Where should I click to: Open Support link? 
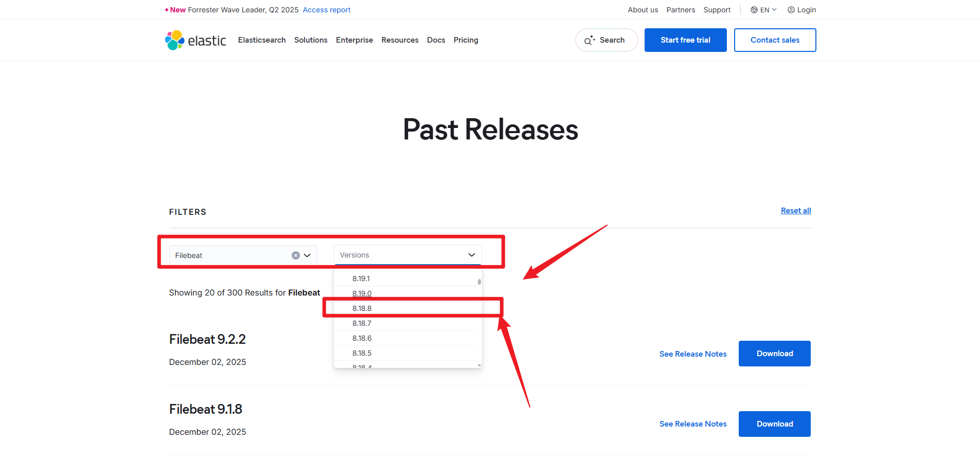pos(717,10)
